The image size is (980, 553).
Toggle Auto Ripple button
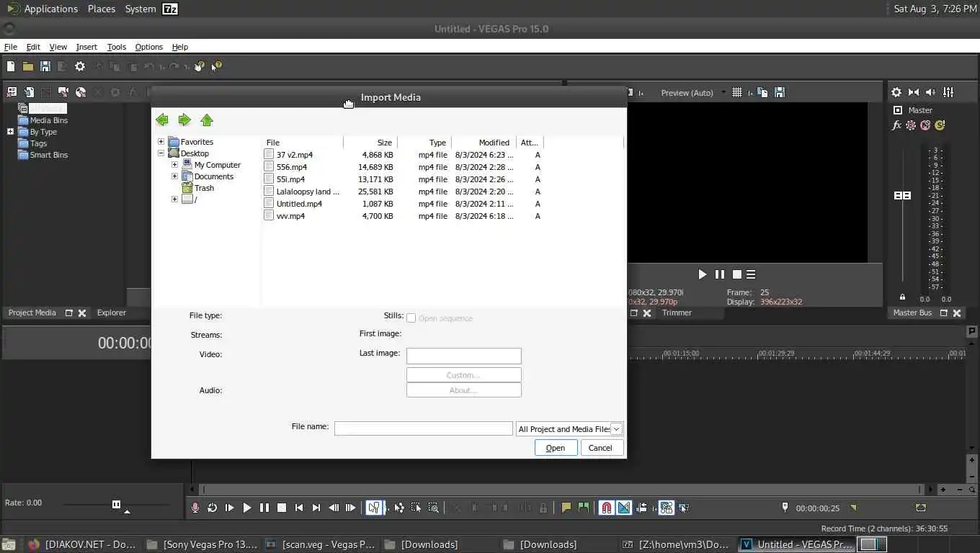(641, 508)
